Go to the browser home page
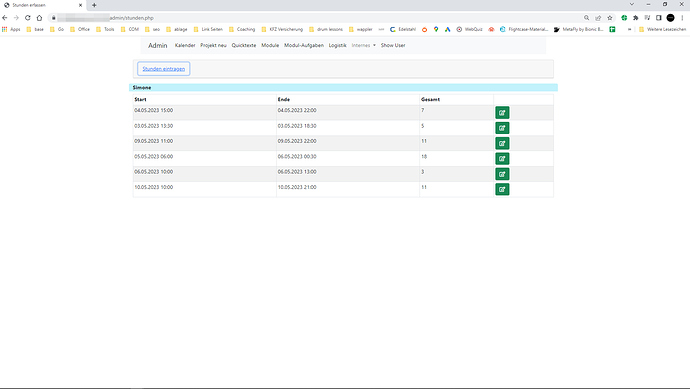The image size is (690, 389). click(x=39, y=18)
